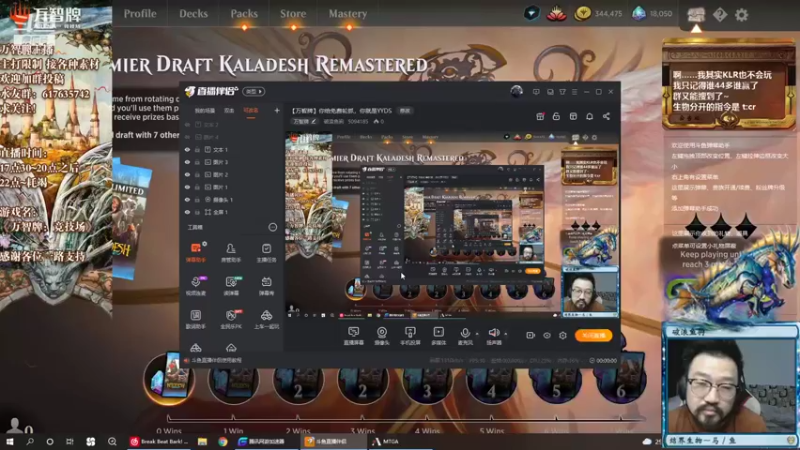Go to the Store tab
The image size is (800, 450).
293,14
